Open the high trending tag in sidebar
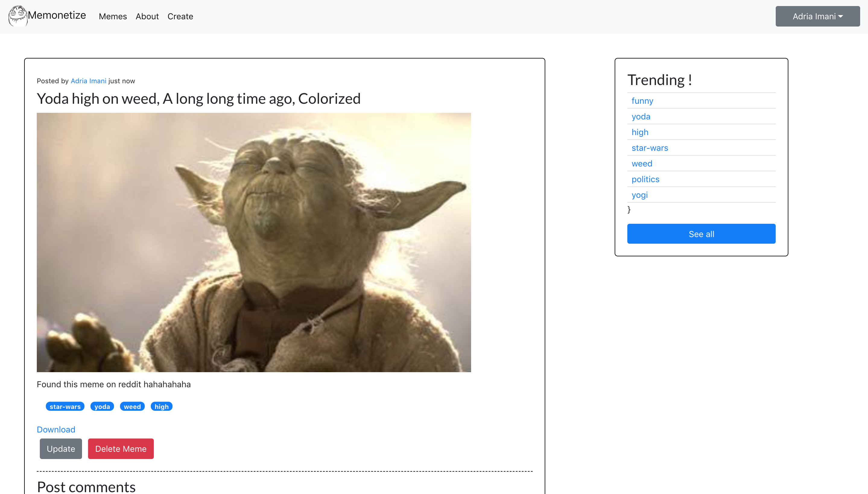 pos(640,132)
